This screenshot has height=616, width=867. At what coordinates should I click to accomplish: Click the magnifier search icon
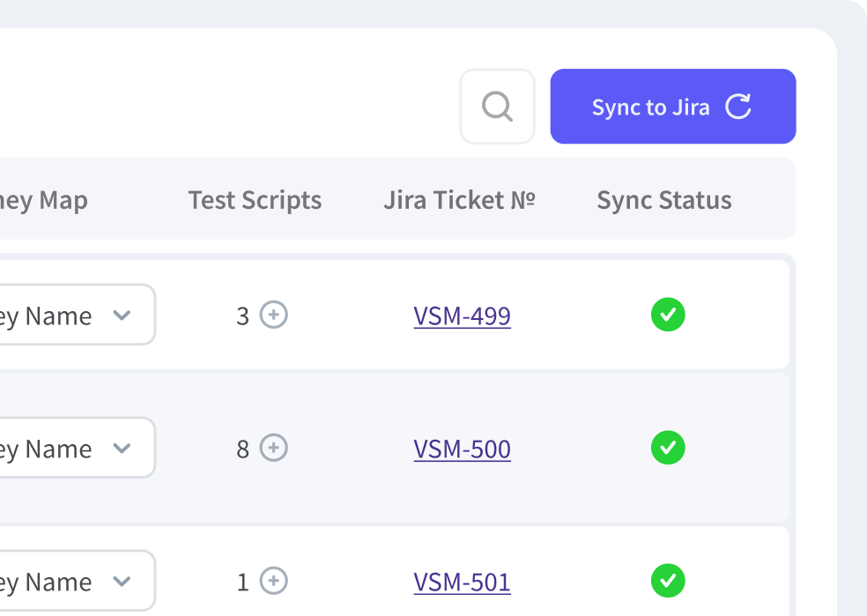(x=497, y=107)
